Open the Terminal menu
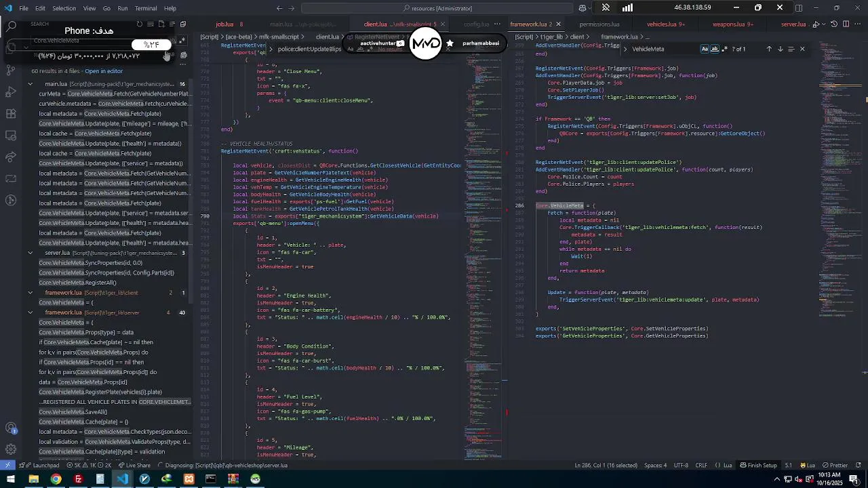868x488 pixels. [146, 8]
